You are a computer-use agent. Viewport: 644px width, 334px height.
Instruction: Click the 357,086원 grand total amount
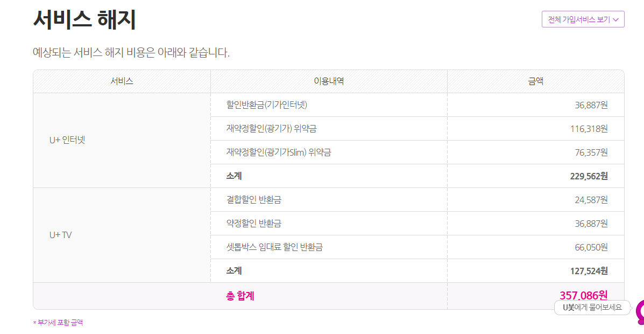(583, 295)
